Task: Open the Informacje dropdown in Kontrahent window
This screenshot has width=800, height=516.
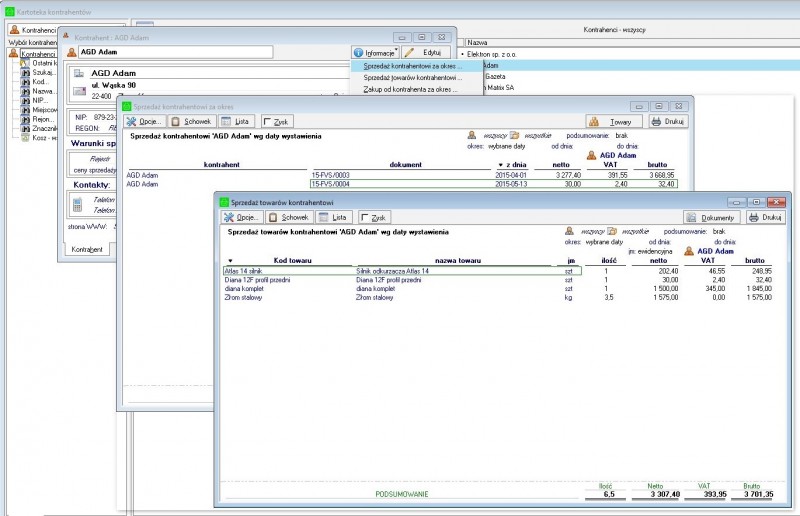Action: pyautogui.click(x=376, y=52)
